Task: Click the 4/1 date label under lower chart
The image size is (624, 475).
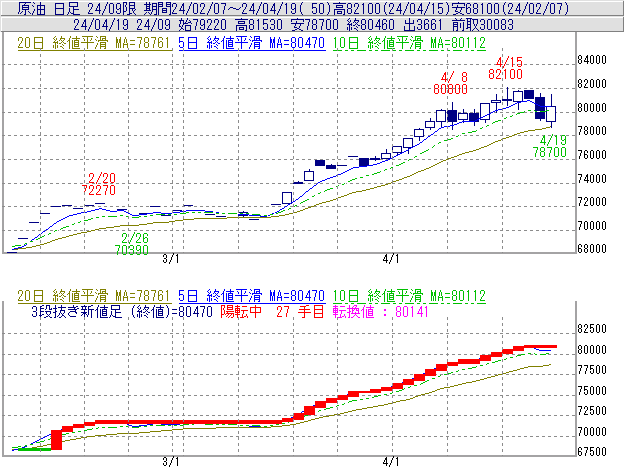Action: click(x=391, y=462)
